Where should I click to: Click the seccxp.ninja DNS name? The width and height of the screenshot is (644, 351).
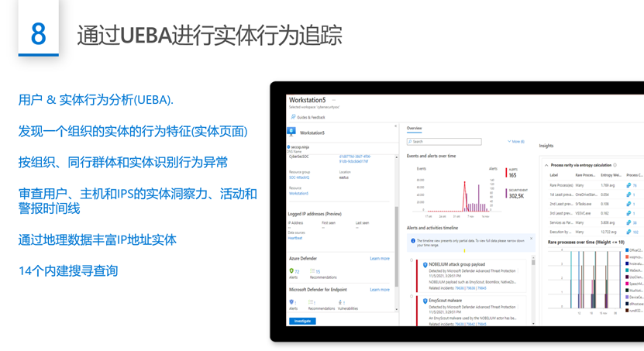coord(300,147)
